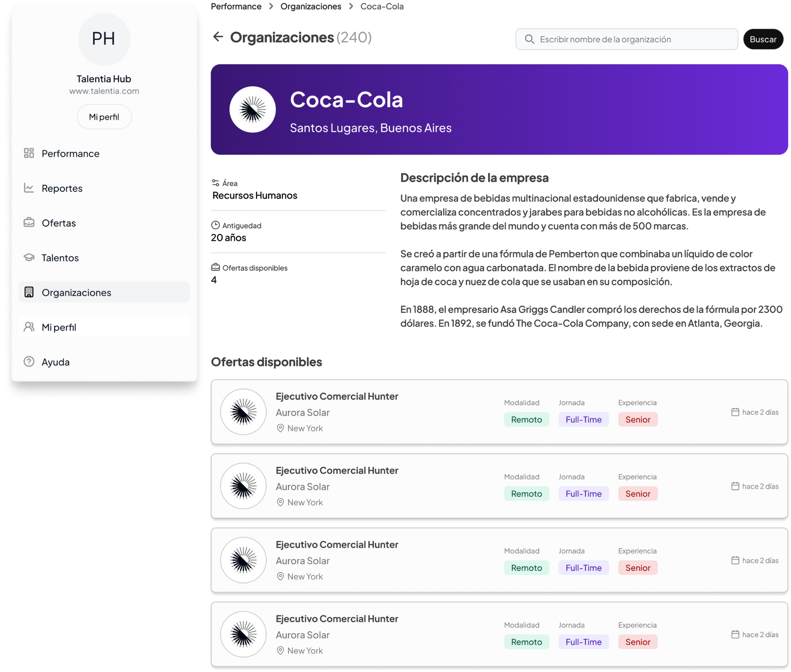The width and height of the screenshot is (791, 672).
Task: Open the Organizaciones breadcrumb link
Action: point(311,6)
